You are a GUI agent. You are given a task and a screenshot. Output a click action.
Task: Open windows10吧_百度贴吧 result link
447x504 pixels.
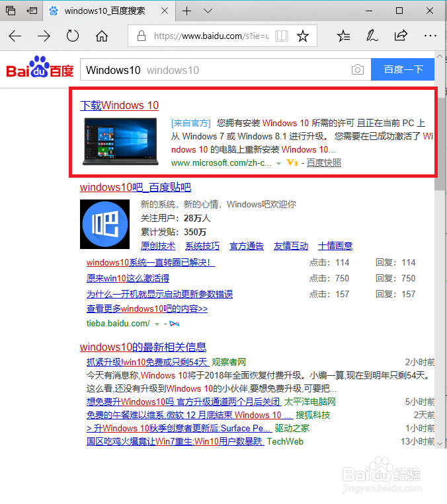pyautogui.click(x=136, y=187)
